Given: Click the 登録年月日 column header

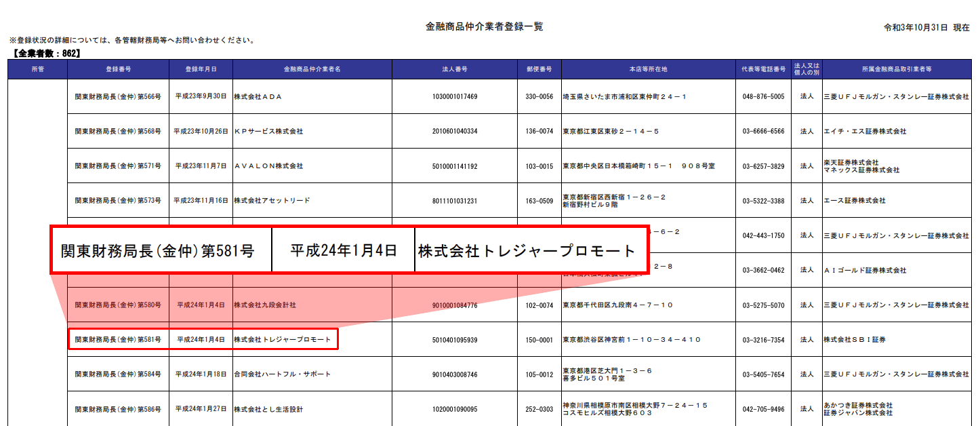Looking at the screenshot, I should [201, 69].
